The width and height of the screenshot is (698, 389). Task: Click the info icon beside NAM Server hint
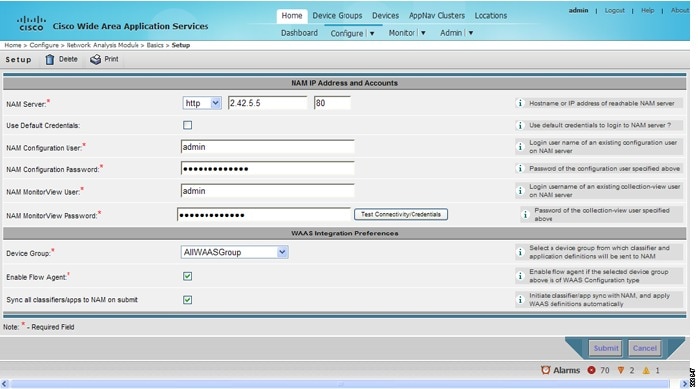520,103
